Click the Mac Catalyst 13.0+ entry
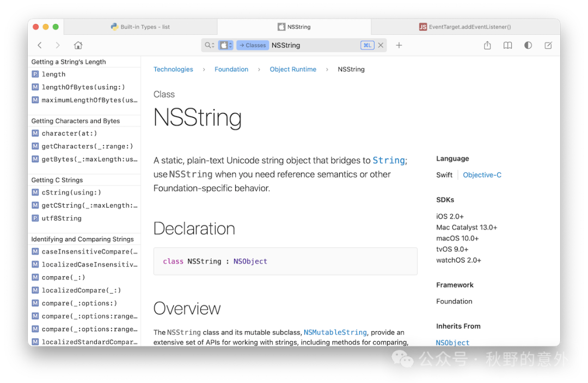Image resolution: width=588 pixels, height=383 pixels. [x=467, y=227]
